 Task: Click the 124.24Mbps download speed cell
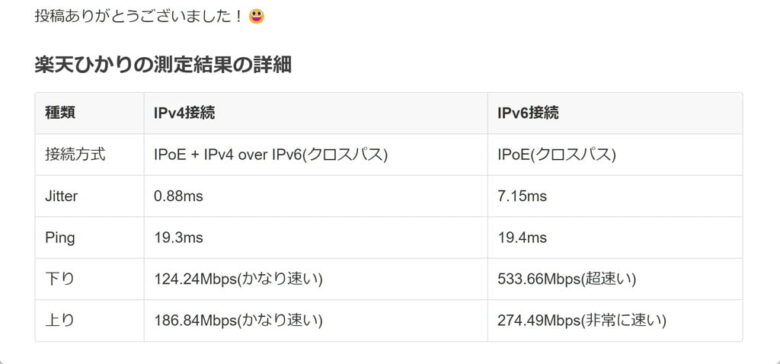(x=238, y=279)
